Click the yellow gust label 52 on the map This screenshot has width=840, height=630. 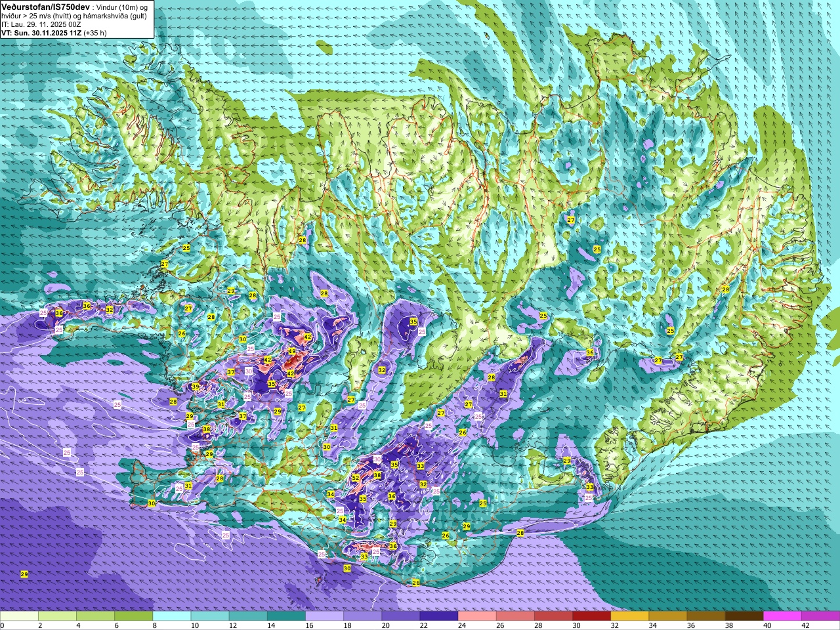click(356, 478)
